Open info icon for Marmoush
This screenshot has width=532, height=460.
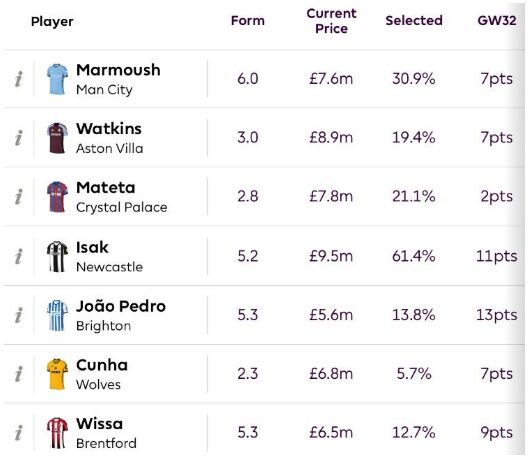coord(19,79)
